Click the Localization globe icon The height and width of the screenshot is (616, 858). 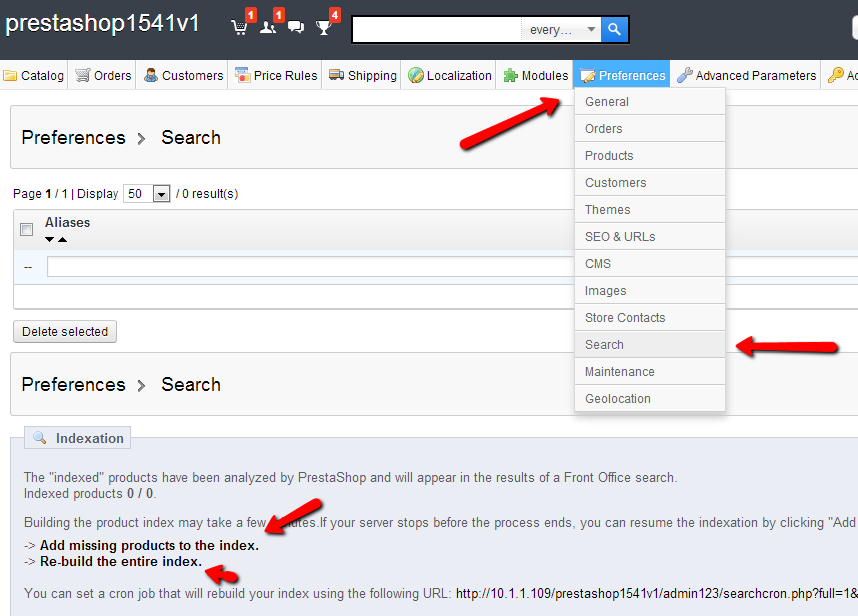(x=416, y=75)
